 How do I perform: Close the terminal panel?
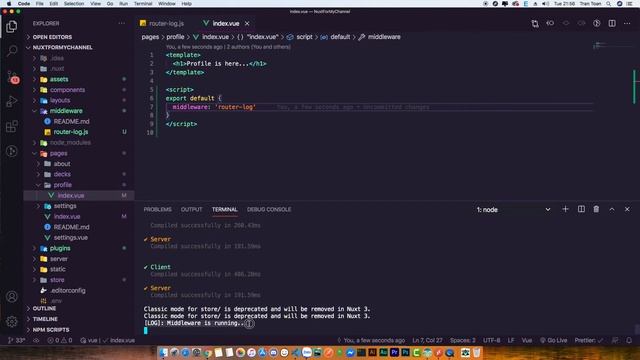pyautogui.click(x=627, y=209)
